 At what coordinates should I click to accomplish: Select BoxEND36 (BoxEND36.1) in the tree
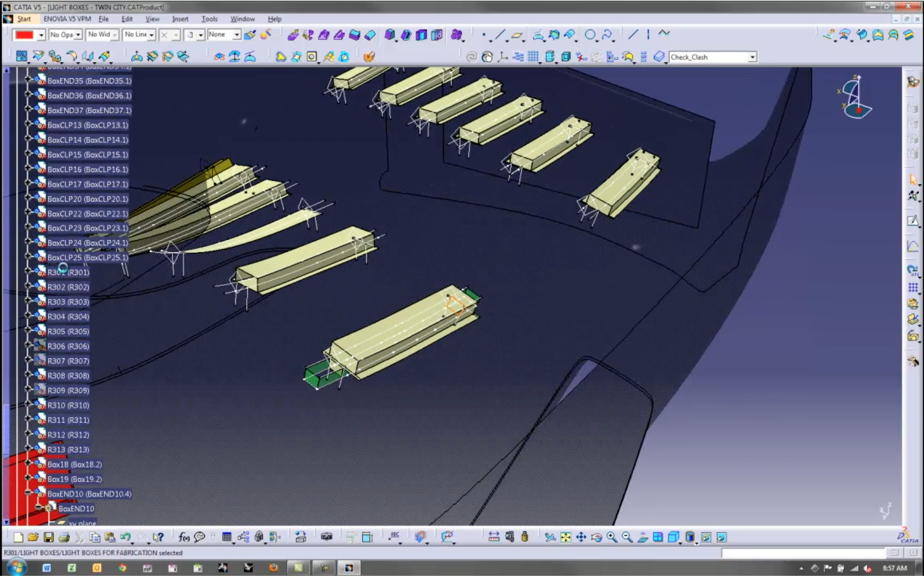[89, 96]
